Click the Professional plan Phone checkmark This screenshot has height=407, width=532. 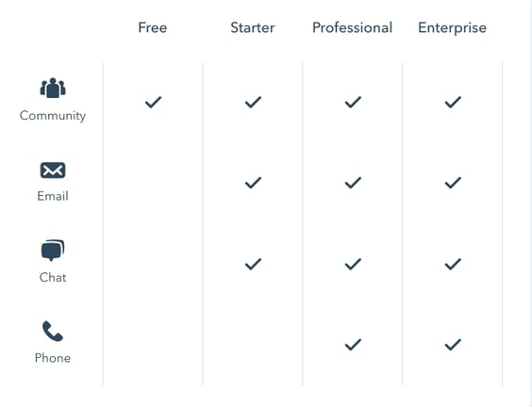[x=353, y=345]
